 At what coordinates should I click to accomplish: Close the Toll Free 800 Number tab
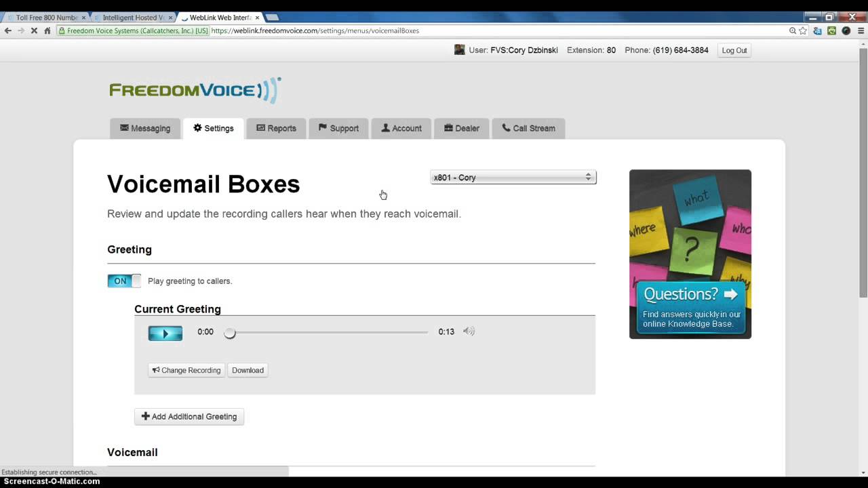[x=83, y=18]
